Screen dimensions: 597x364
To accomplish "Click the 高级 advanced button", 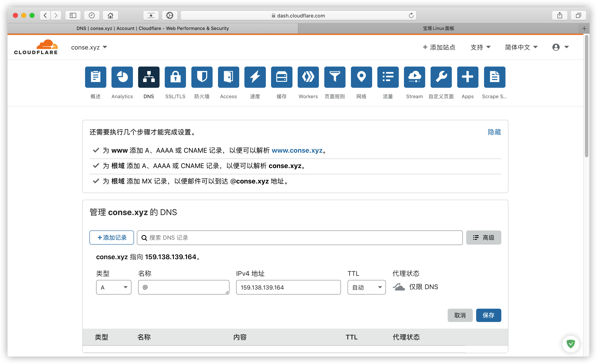I will [x=484, y=238].
